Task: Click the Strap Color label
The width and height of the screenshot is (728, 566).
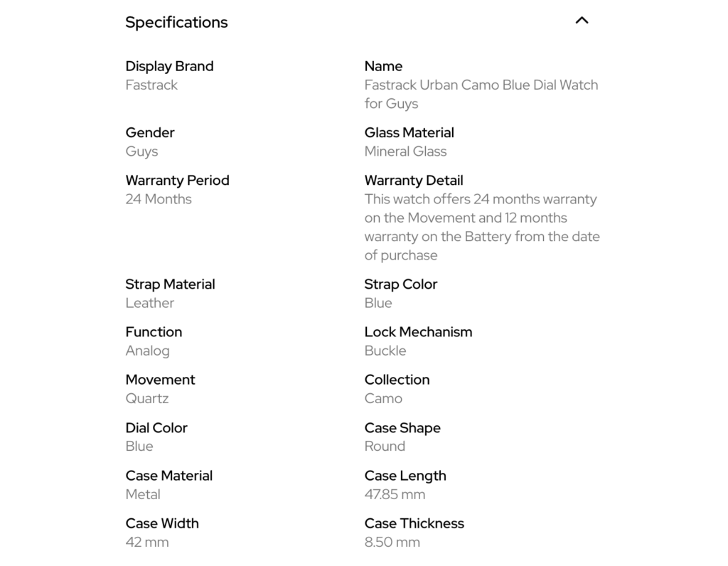Action: [400, 284]
